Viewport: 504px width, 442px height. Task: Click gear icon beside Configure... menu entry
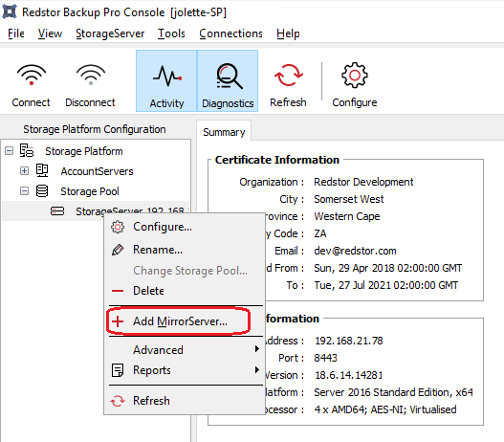(118, 227)
